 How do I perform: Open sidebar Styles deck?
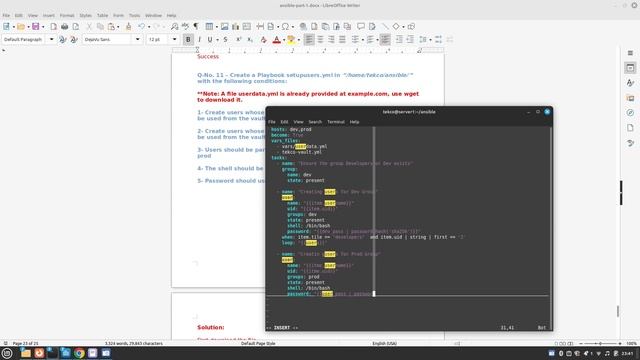(630, 83)
